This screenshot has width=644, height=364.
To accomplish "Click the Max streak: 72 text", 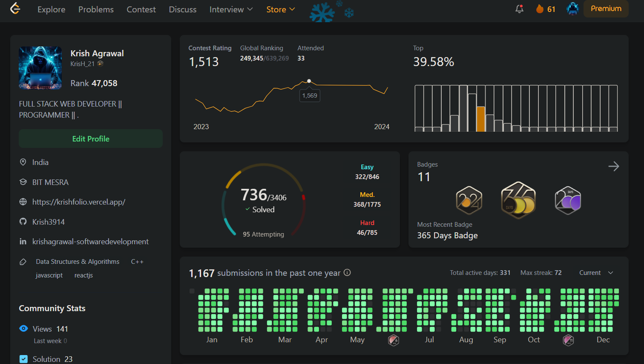I will pos(541,273).
